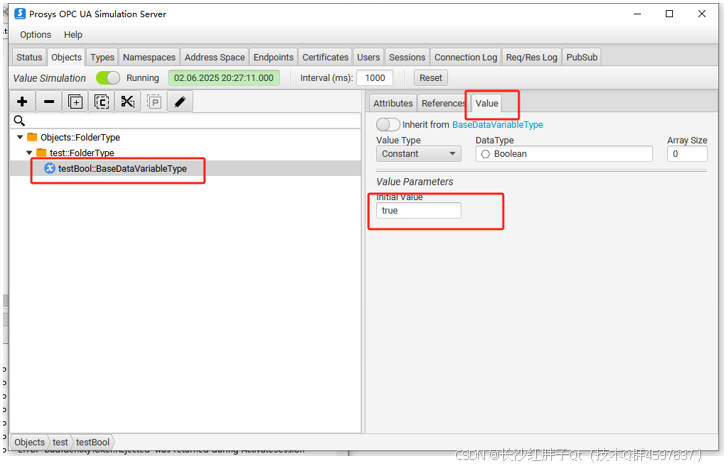Viewport: 728px width, 468px height.
Task: Switch to the Req/Res Log tab
Action: (532, 57)
